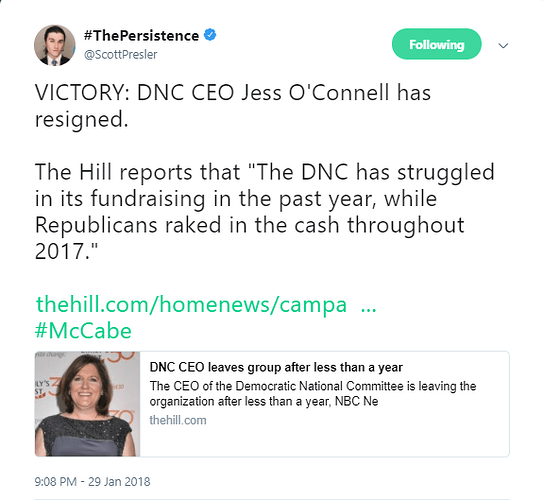Click the blue verified badge icon
543x500 pixels.
[x=210, y=35]
